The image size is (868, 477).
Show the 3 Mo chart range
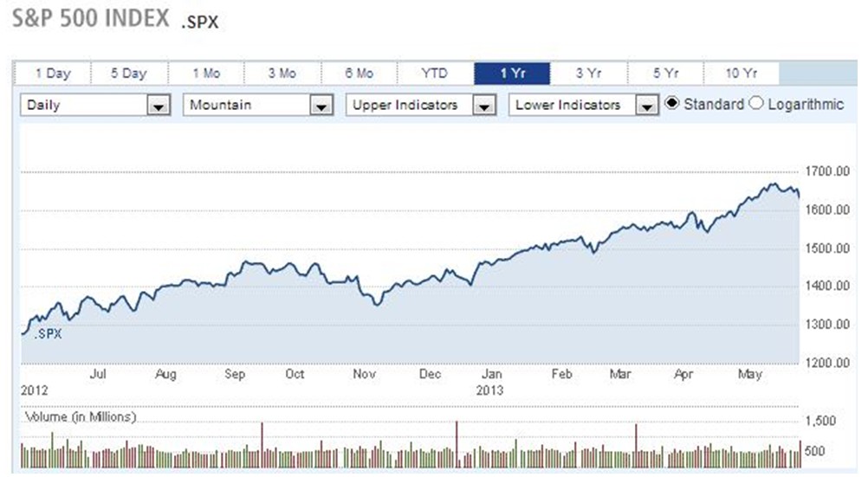282,74
